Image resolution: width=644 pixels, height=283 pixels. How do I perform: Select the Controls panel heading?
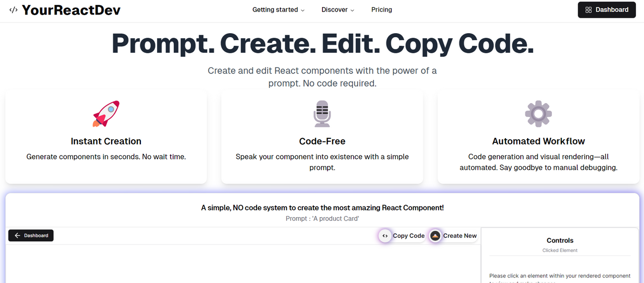(x=560, y=241)
